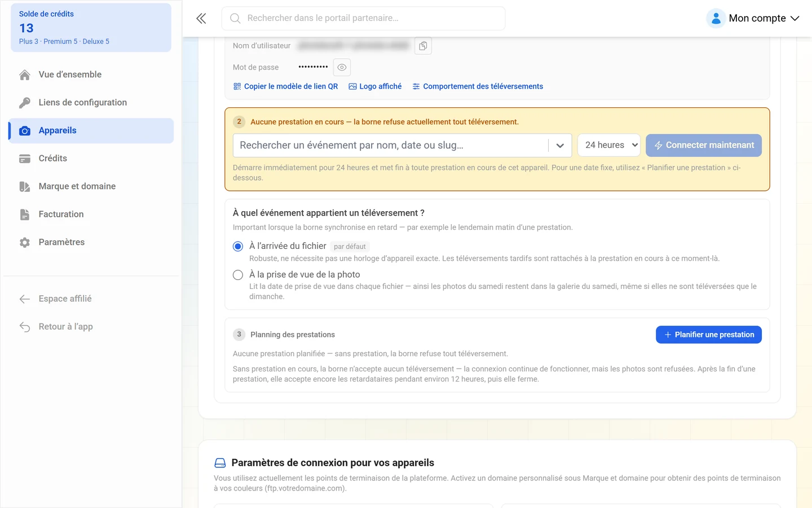The width and height of the screenshot is (812, 508).
Task: Go to Espace affilié
Action: point(91,299)
